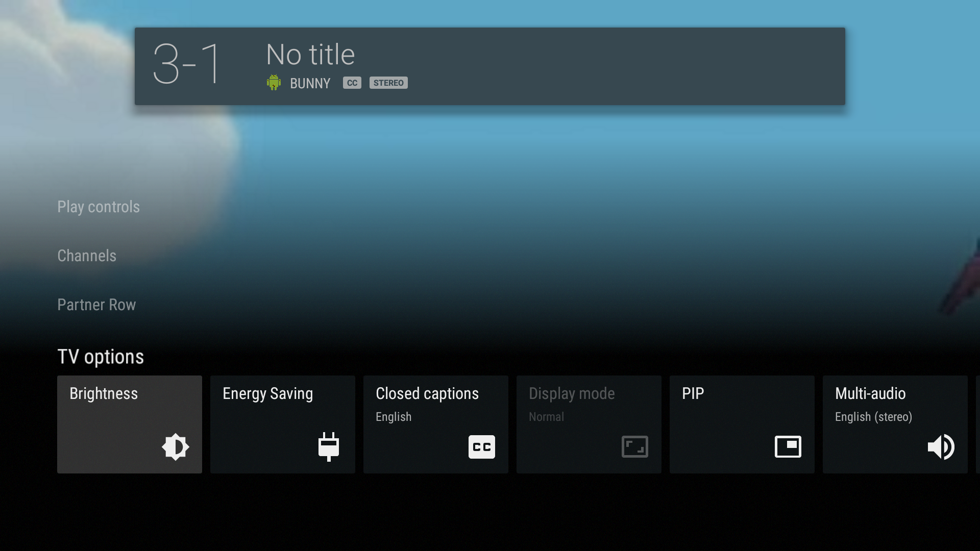Click the Closed Captions CC icon

point(482,447)
